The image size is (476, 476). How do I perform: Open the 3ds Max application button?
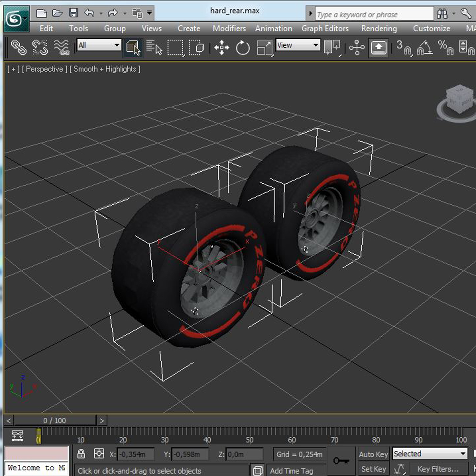click(x=16, y=19)
